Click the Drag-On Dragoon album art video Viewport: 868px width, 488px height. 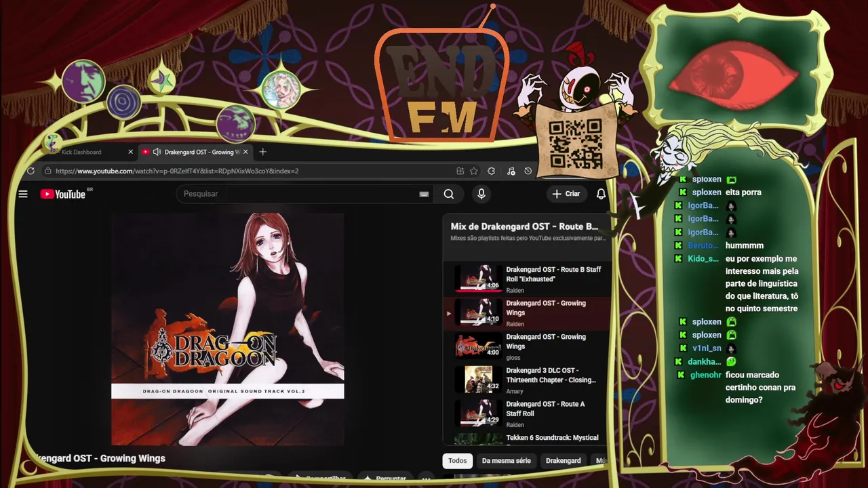[228, 329]
